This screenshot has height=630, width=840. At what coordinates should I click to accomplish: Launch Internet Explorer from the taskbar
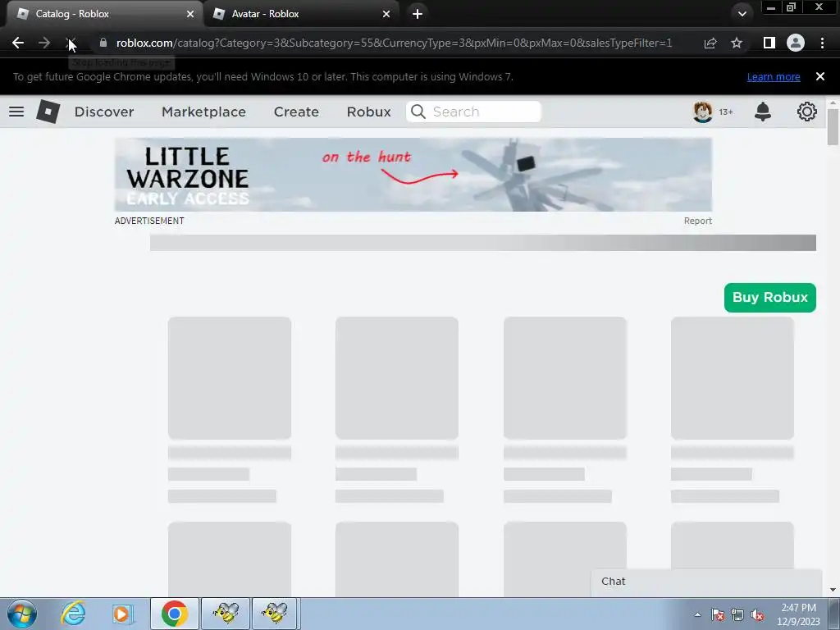(x=73, y=614)
